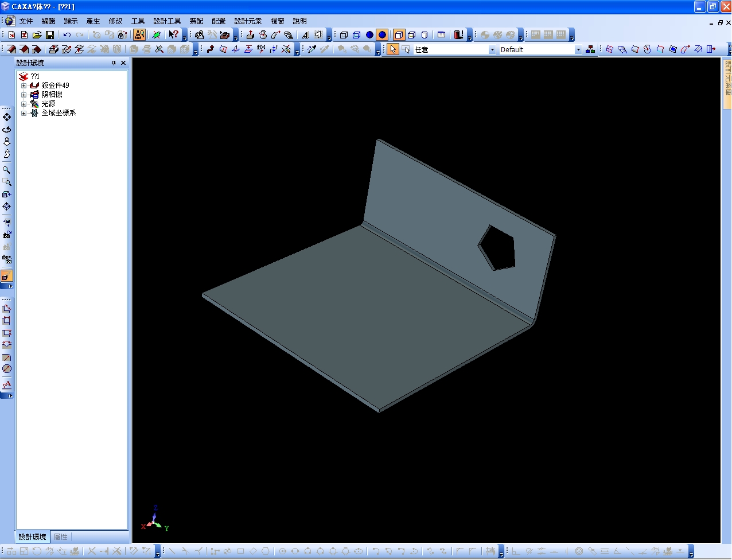This screenshot has height=560, width=732.
Task: Expand the 光源 tree node
Action: pyautogui.click(x=24, y=104)
